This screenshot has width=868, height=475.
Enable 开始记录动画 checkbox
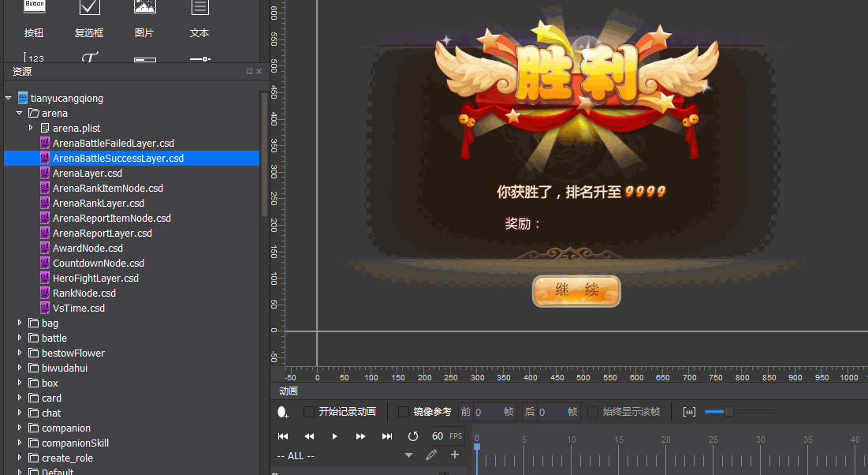tap(309, 412)
